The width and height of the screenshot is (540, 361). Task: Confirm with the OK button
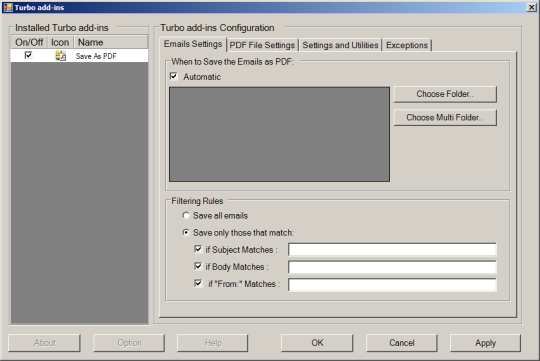[x=317, y=343]
